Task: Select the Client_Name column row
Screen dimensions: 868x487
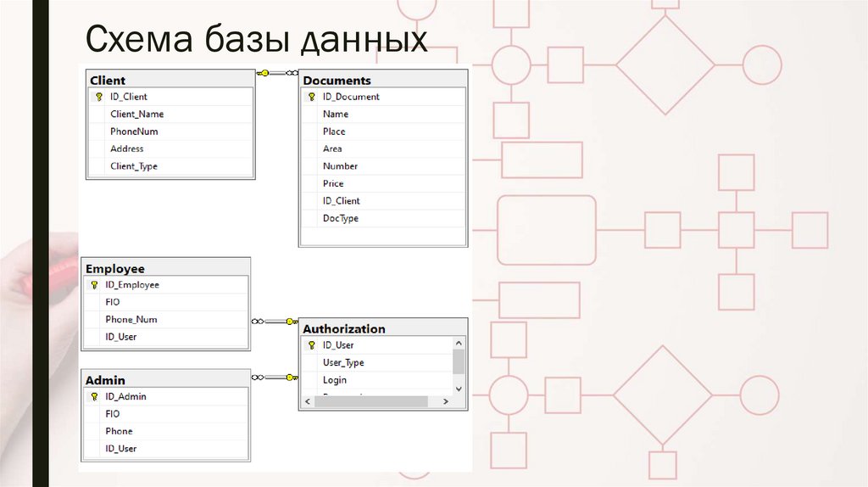Action: click(170, 115)
